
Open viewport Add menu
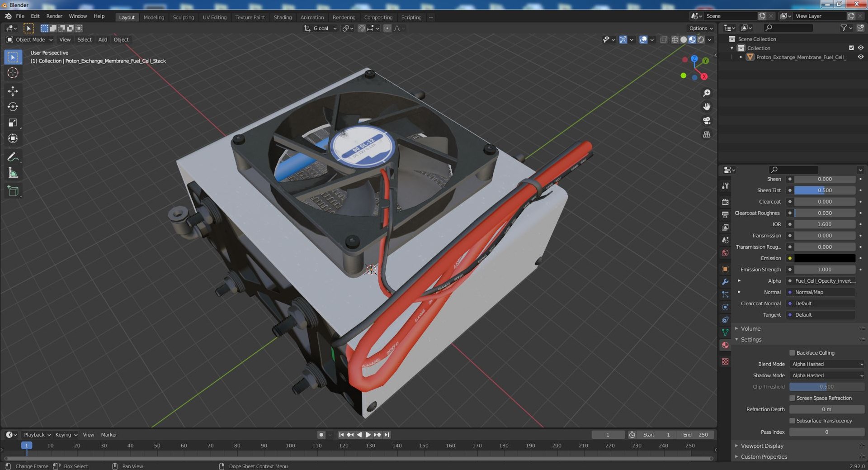pos(103,40)
